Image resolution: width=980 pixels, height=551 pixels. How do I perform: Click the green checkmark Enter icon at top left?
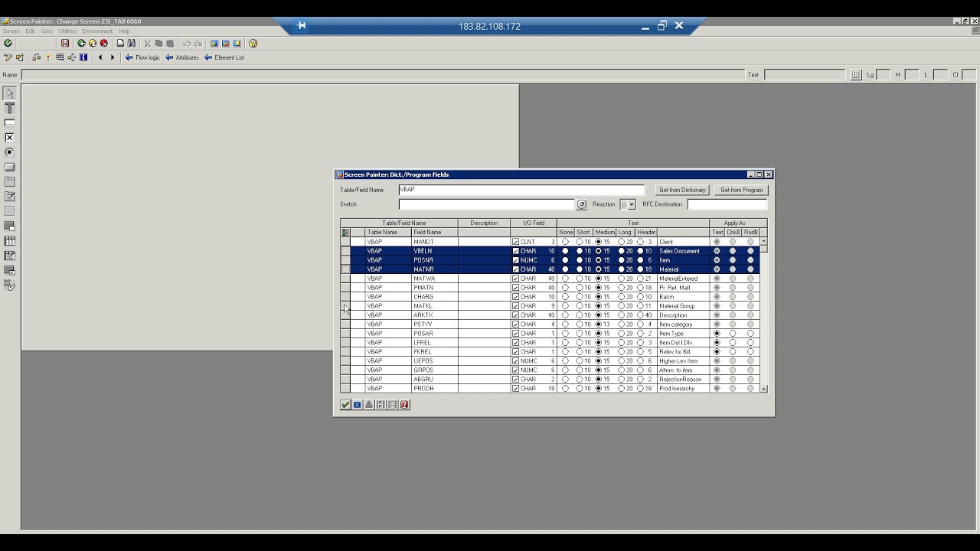pyautogui.click(x=8, y=44)
